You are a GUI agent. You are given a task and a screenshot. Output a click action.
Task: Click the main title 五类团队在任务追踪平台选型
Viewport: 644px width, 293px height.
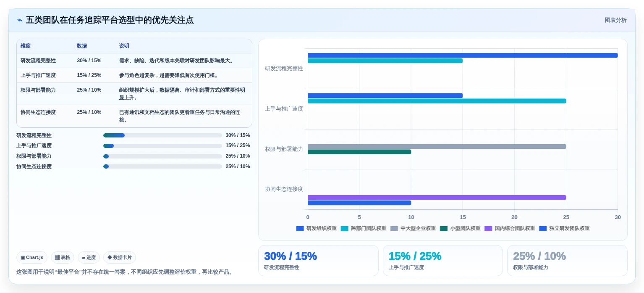pos(110,20)
